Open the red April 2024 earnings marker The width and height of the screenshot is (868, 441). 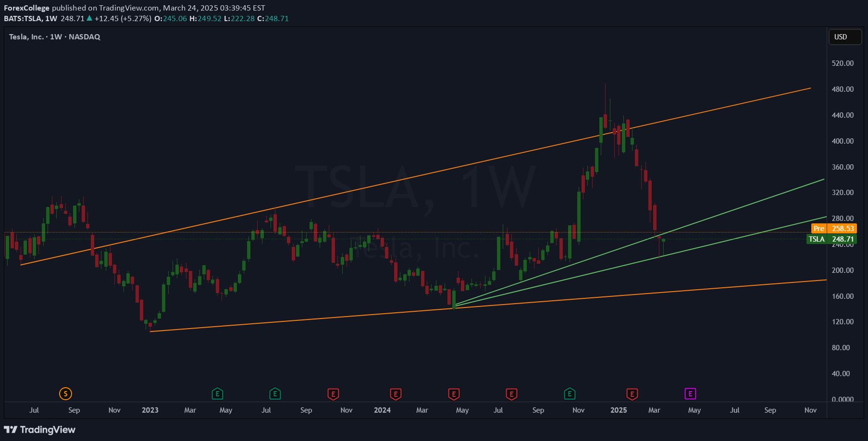(454, 394)
